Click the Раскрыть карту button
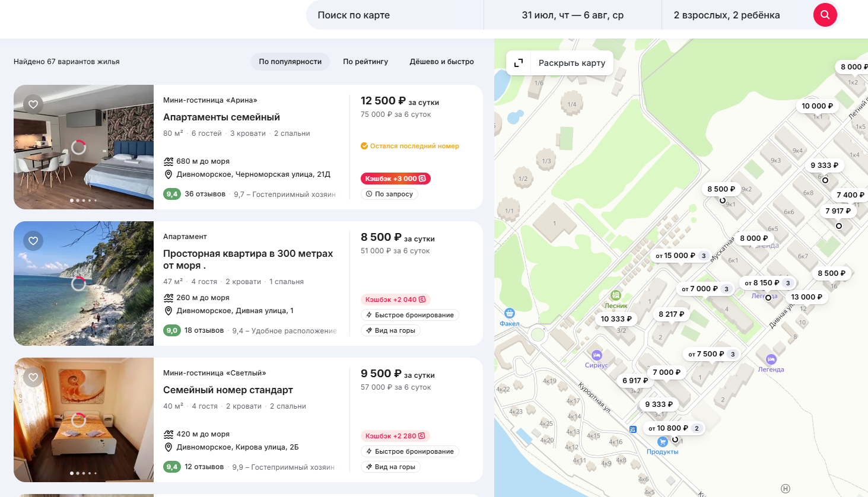The height and width of the screenshot is (497, 868). tap(571, 63)
